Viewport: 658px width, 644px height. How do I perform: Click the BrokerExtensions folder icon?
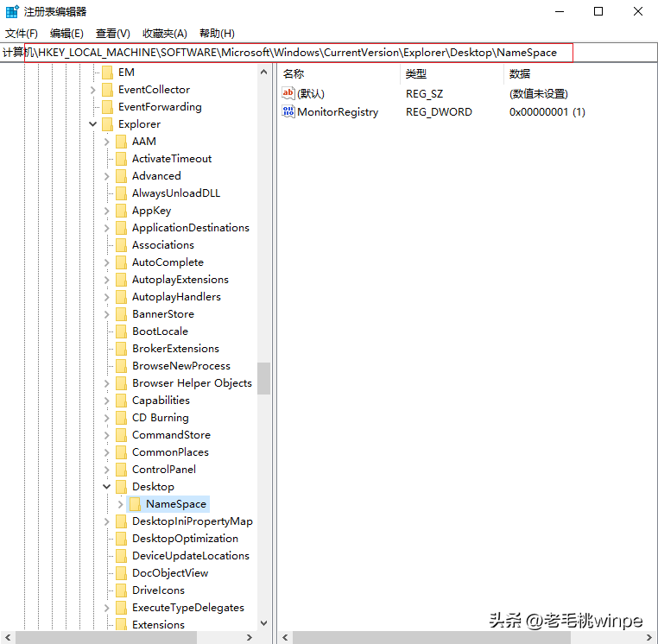pyautogui.click(x=121, y=349)
